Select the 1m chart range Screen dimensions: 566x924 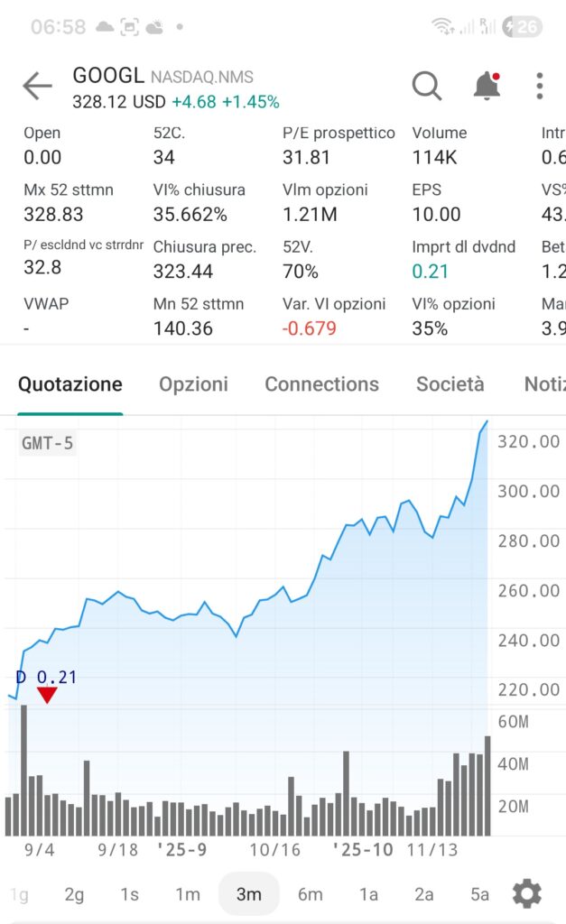pos(188,894)
